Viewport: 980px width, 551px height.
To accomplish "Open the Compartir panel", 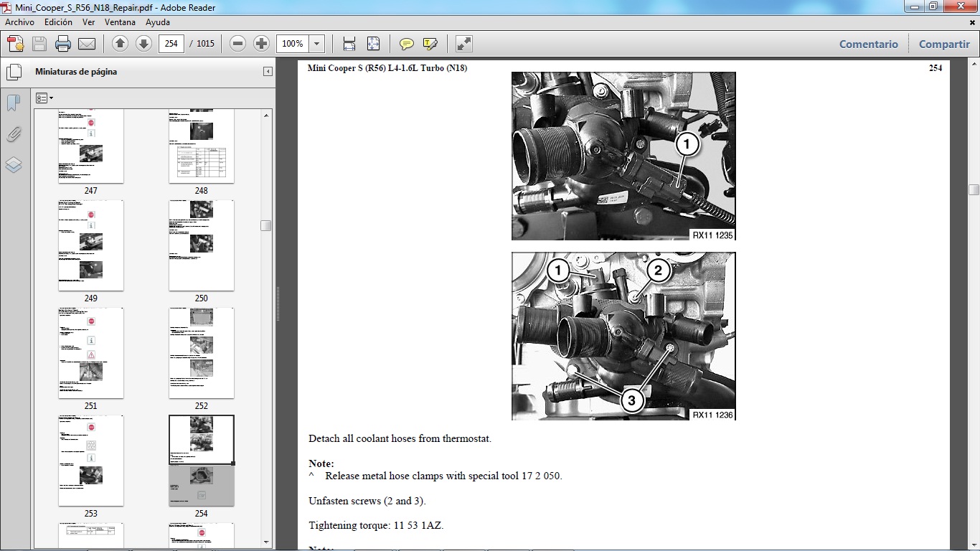I will (x=944, y=44).
